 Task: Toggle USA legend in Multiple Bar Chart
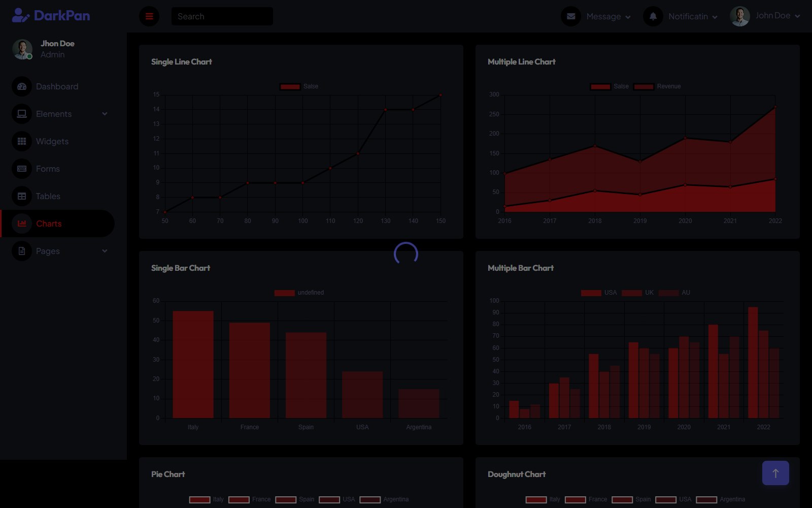click(599, 293)
